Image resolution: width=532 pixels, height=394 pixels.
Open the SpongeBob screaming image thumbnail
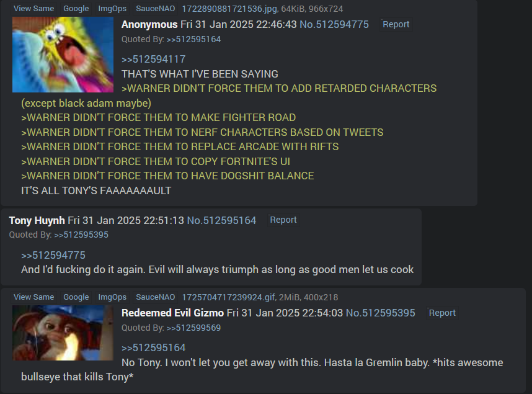coord(63,55)
